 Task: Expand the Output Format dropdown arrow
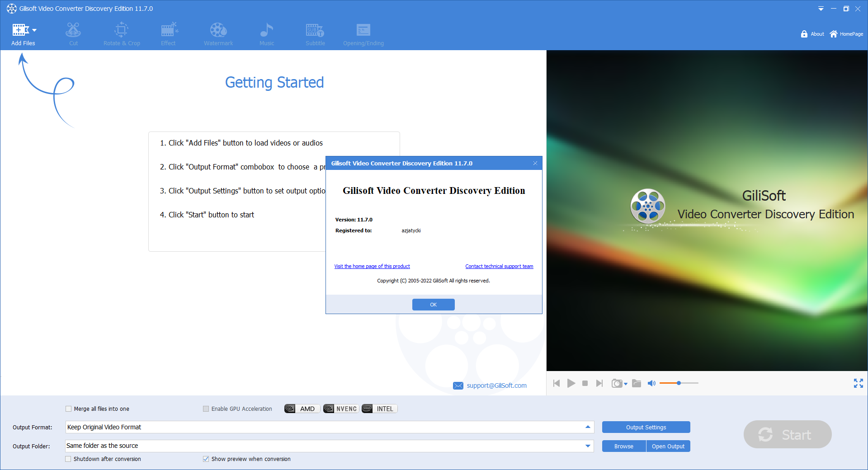pyautogui.click(x=588, y=427)
